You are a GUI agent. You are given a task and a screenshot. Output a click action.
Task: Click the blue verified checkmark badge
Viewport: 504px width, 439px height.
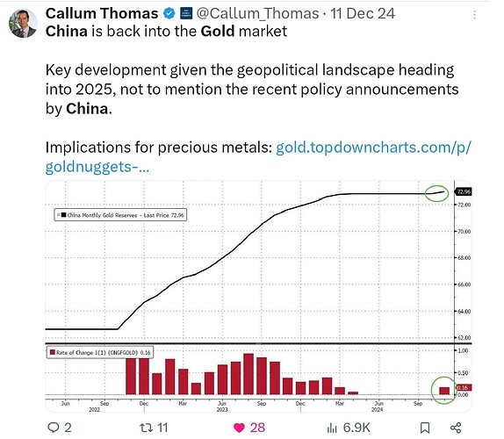[169, 13]
